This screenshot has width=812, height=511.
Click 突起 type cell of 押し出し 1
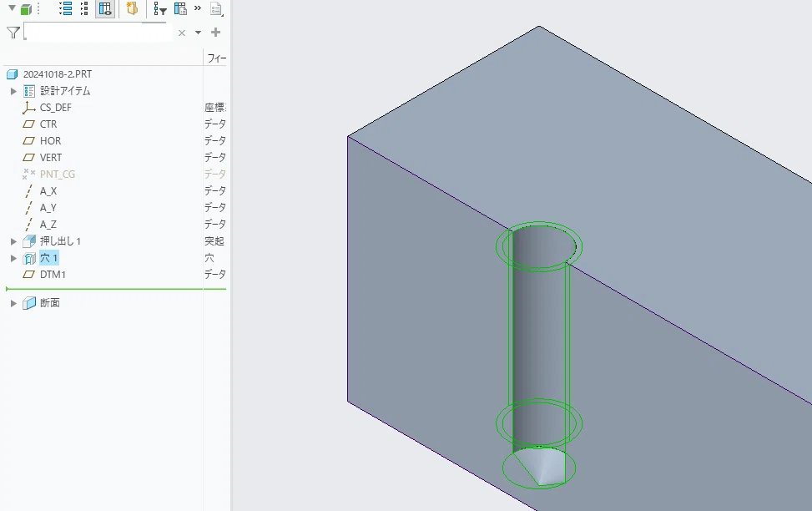(214, 241)
